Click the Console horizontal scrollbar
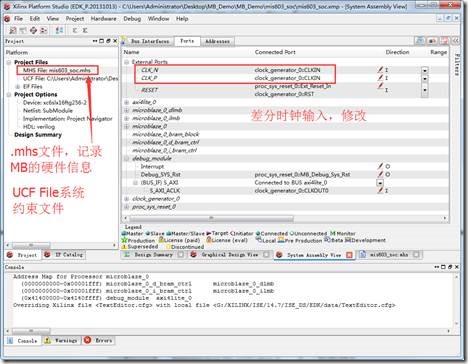Screen dimensions: 468x364 point(31,331)
